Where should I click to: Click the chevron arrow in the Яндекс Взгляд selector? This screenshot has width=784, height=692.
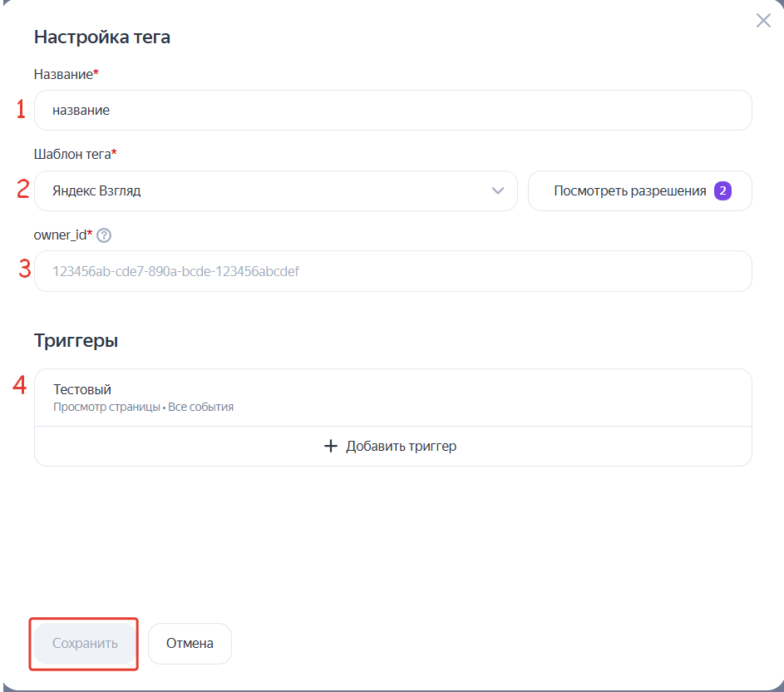497,190
